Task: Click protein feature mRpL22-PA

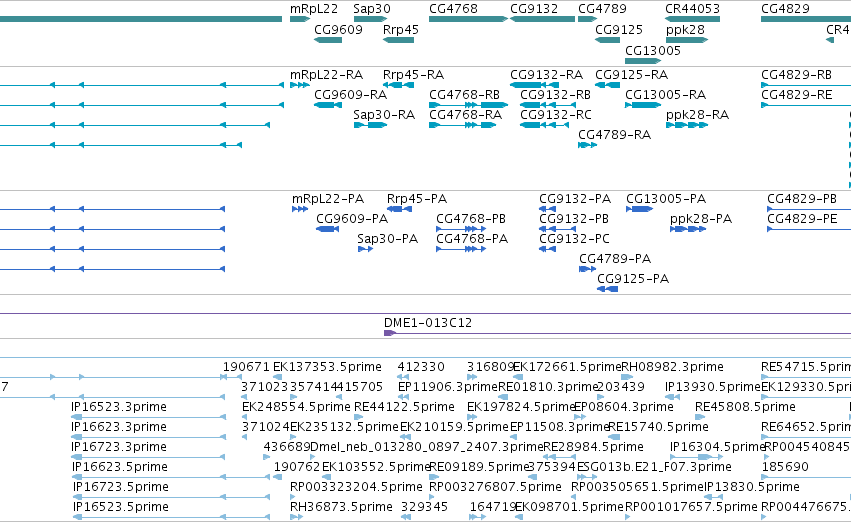Action: [x=328, y=199]
